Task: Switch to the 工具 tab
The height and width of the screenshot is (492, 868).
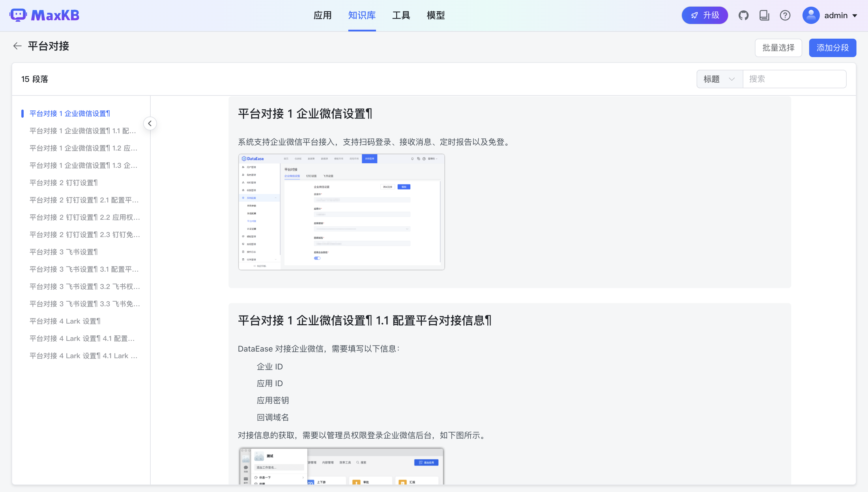Action: [x=401, y=15]
